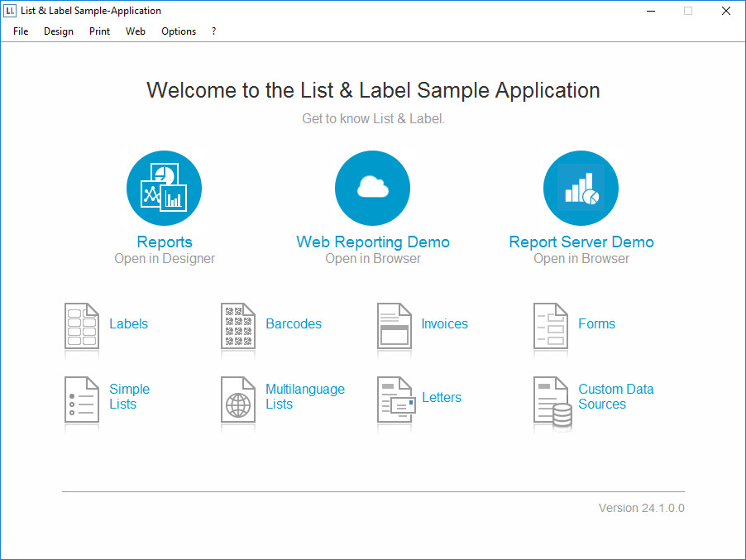Image resolution: width=746 pixels, height=560 pixels.
Task: Select the Invoices document icon
Action: [x=394, y=328]
